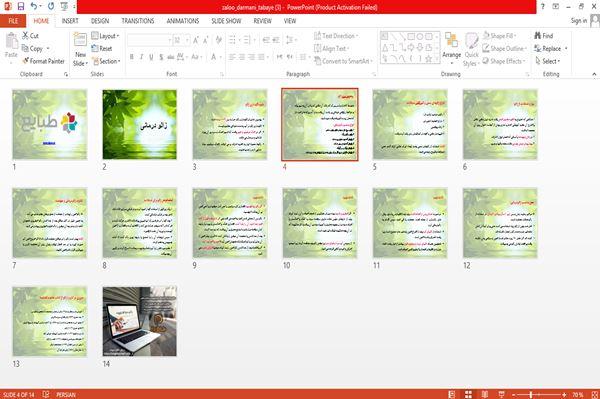Switch to the ANIMATIONS tab
Viewport: 600px width, 399px height.
[x=183, y=21]
